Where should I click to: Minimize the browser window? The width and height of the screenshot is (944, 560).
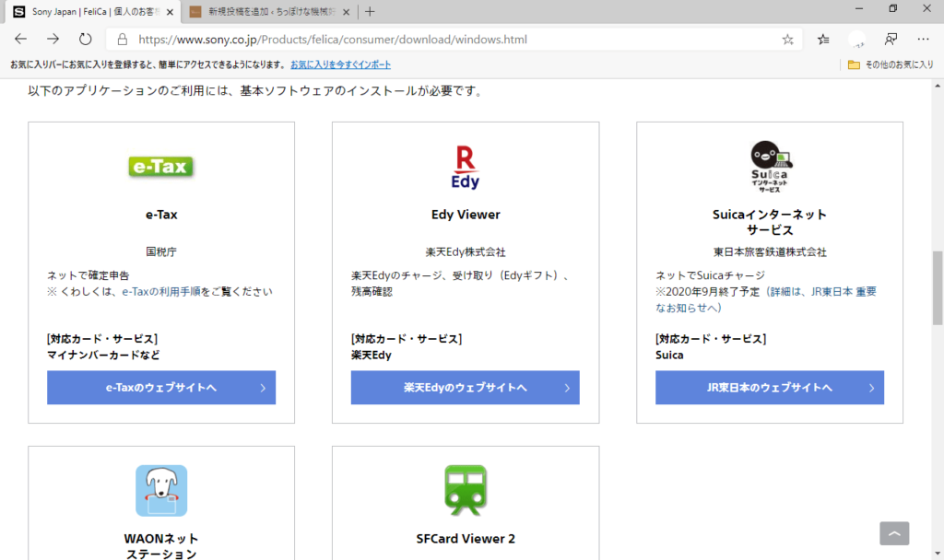click(859, 8)
